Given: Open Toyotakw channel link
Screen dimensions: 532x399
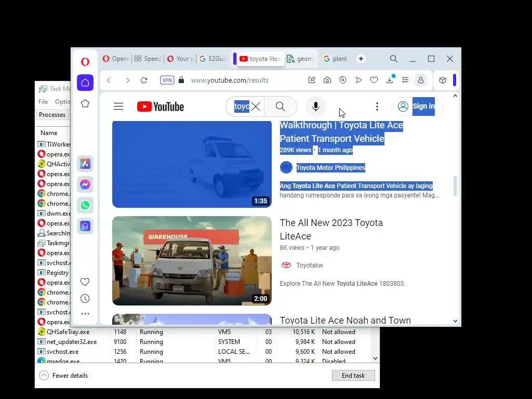Looking at the screenshot, I should point(310,265).
